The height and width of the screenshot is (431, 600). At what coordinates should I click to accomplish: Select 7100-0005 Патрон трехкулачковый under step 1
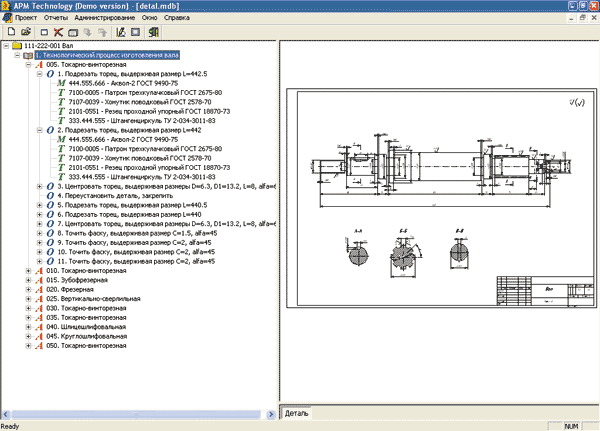(140, 93)
